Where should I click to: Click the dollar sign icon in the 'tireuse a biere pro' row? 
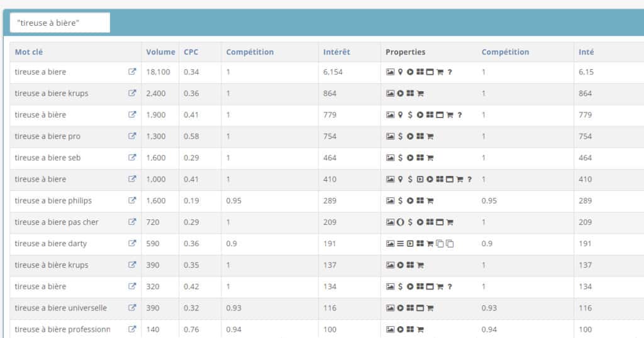click(400, 136)
